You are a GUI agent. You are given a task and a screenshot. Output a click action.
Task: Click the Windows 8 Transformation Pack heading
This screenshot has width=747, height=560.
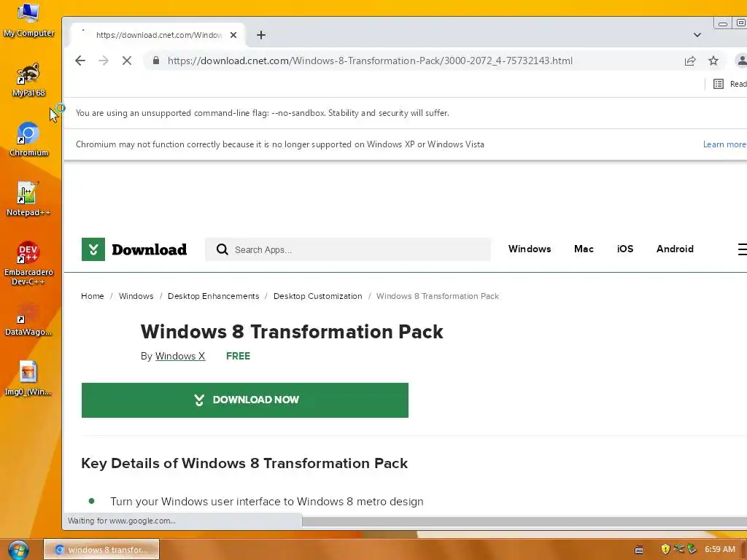coord(292,332)
